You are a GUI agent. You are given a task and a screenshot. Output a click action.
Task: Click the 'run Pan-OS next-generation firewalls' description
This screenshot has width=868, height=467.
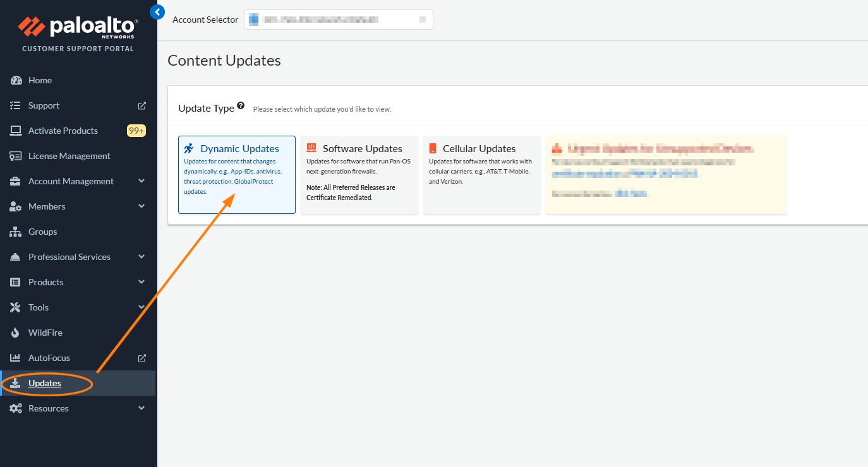[358, 166]
